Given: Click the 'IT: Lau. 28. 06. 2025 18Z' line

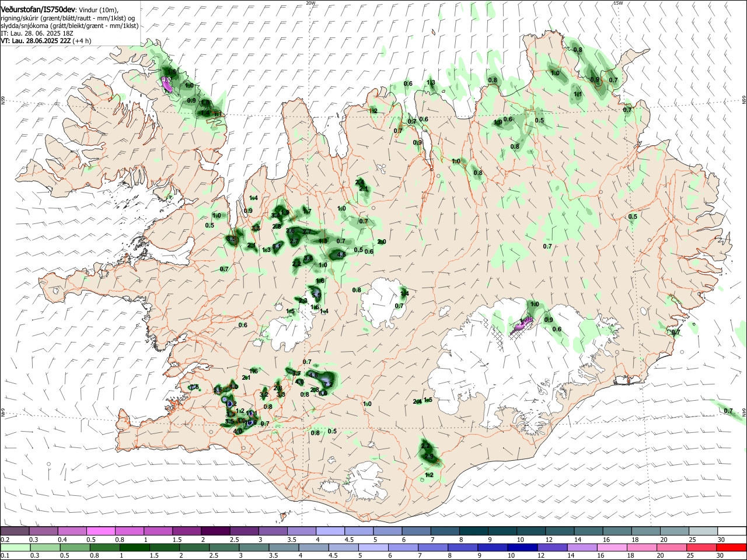Looking at the screenshot, I should [x=36, y=33].
